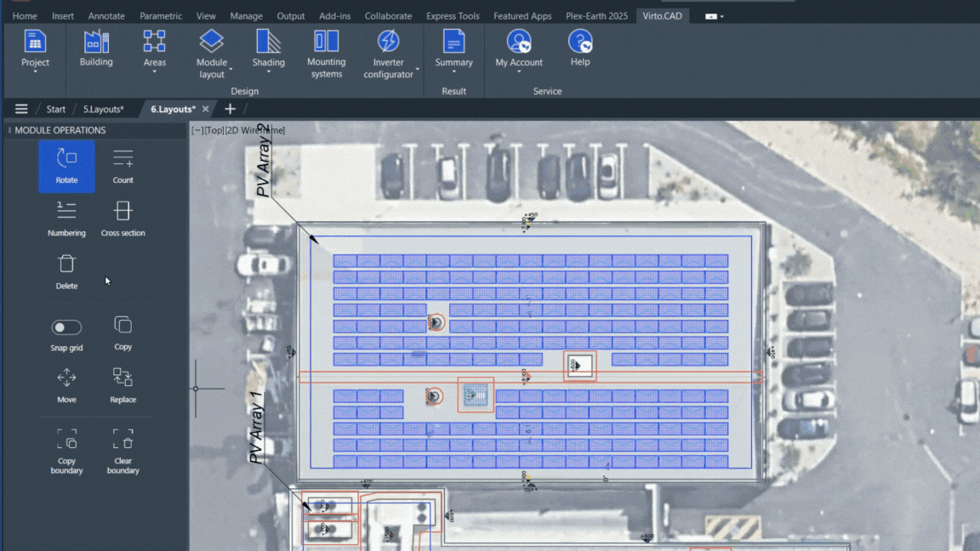Open the Home ribbon tab
Viewport: 980px width, 551px height.
[x=25, y=16]
